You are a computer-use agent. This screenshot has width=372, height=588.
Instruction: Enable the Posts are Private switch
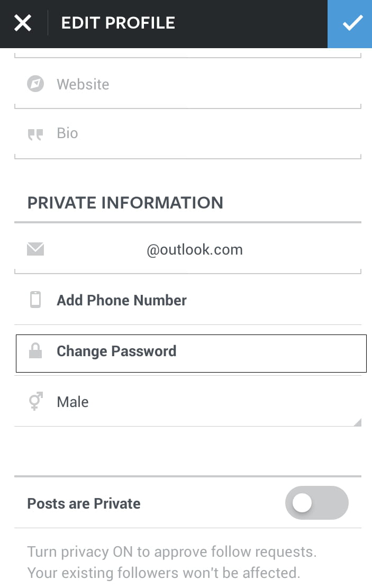tap(316, 503)
